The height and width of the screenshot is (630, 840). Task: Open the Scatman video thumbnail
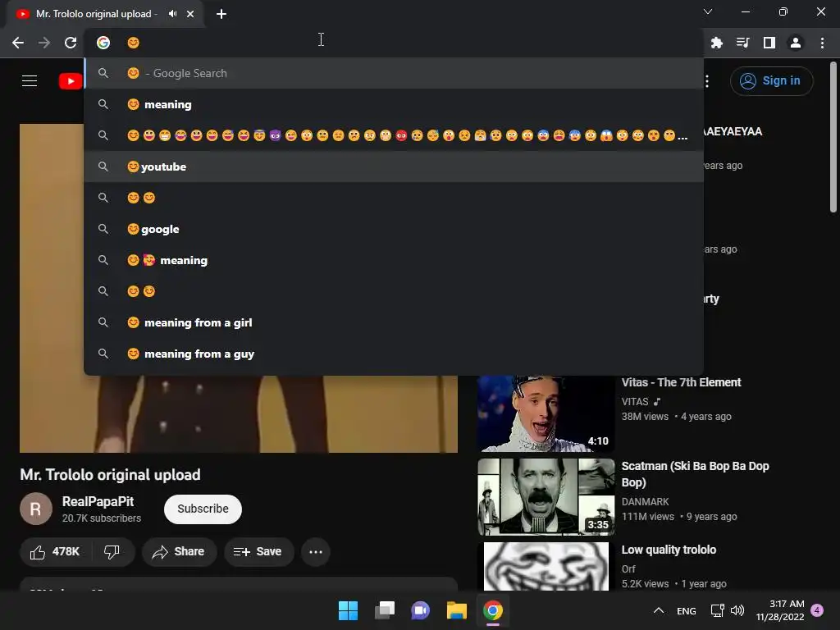pos(546,496)
